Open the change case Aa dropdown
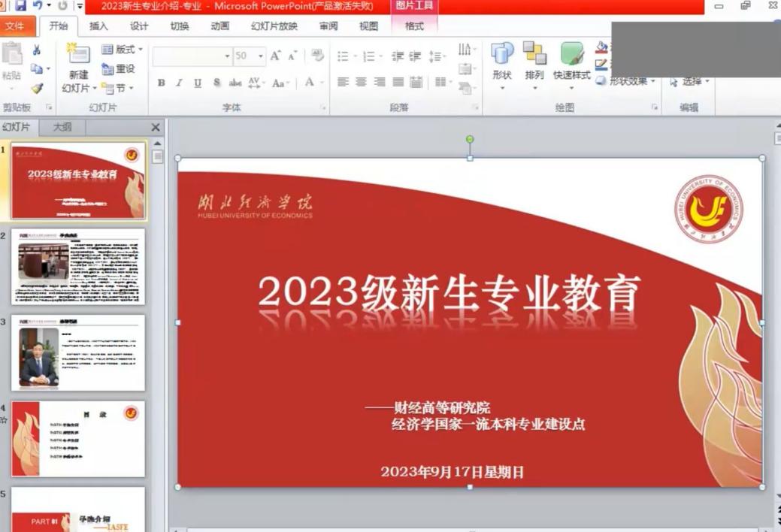This screenshot has height=532, width=781. [x=280, y=83]
